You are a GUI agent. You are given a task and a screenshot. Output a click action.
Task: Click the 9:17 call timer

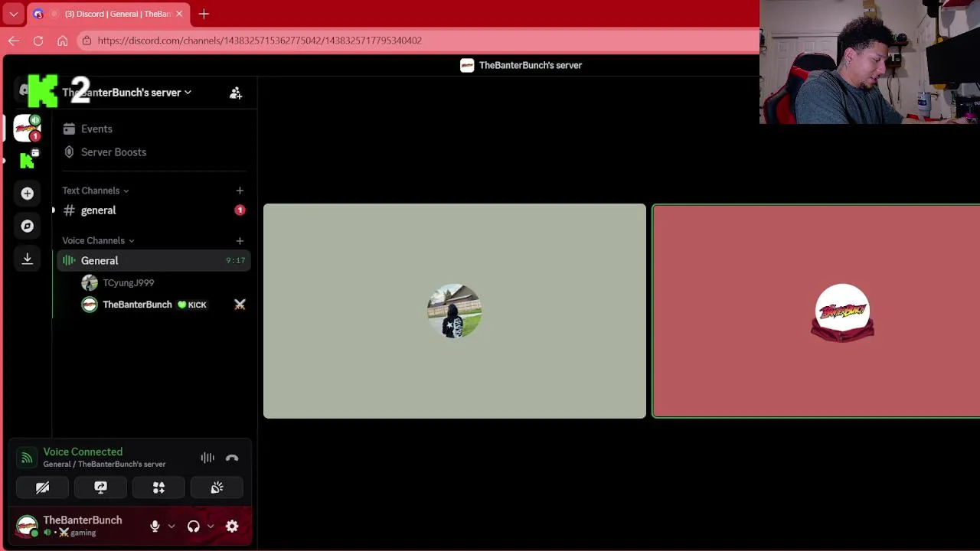[x=235, y=261]
